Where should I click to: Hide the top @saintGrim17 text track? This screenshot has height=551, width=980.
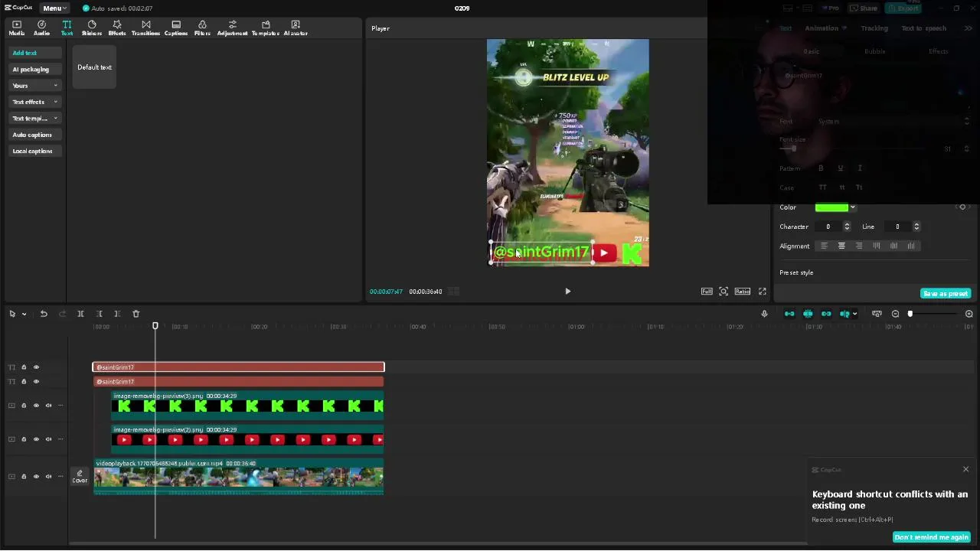36,367
